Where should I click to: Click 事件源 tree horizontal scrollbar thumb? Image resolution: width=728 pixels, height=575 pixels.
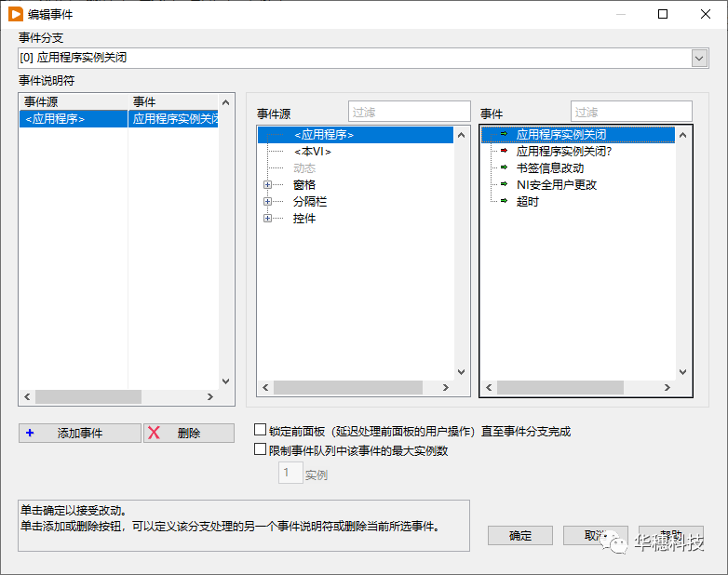[x=348, y=387]
